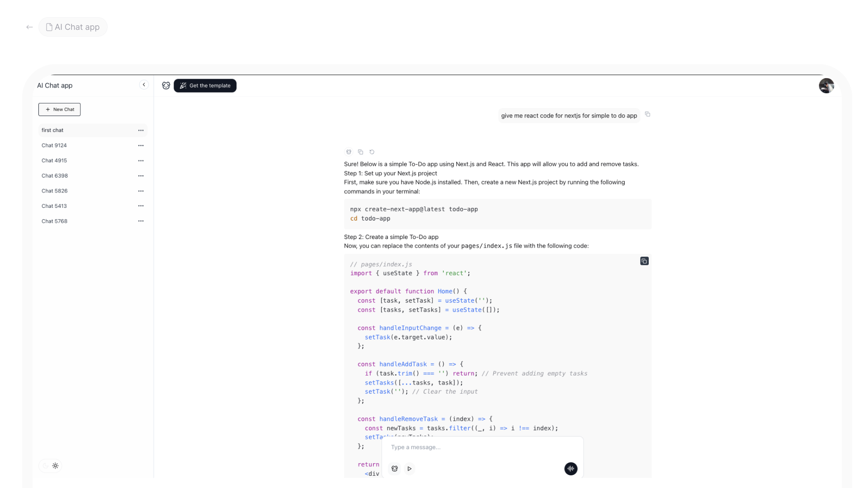
Task: Open Chat 6398 conversation
Action: click(x=55, y=176)
